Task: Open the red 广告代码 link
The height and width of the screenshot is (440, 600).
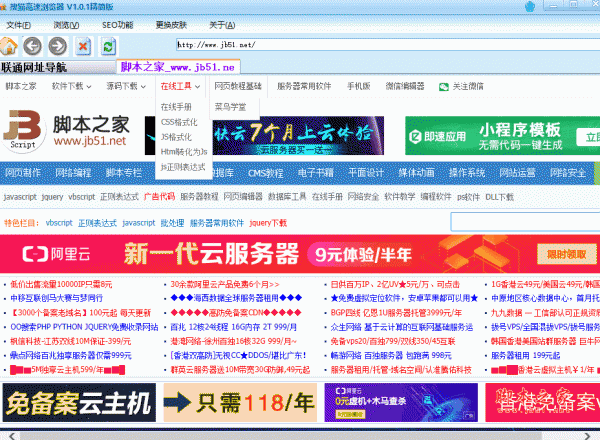Action: point(159,197)
